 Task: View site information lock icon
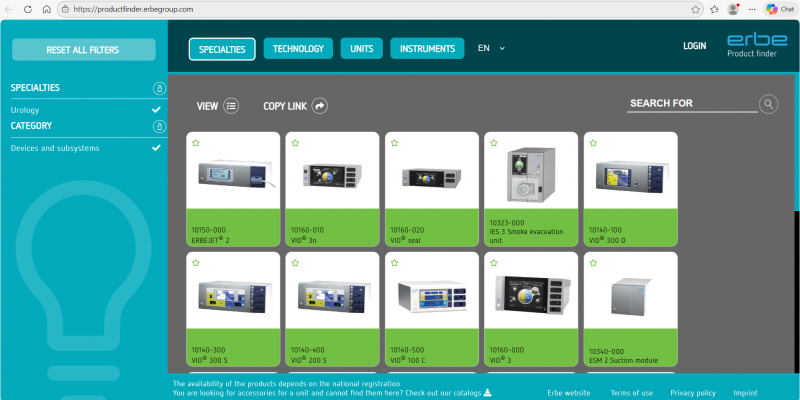pos(65,9)
